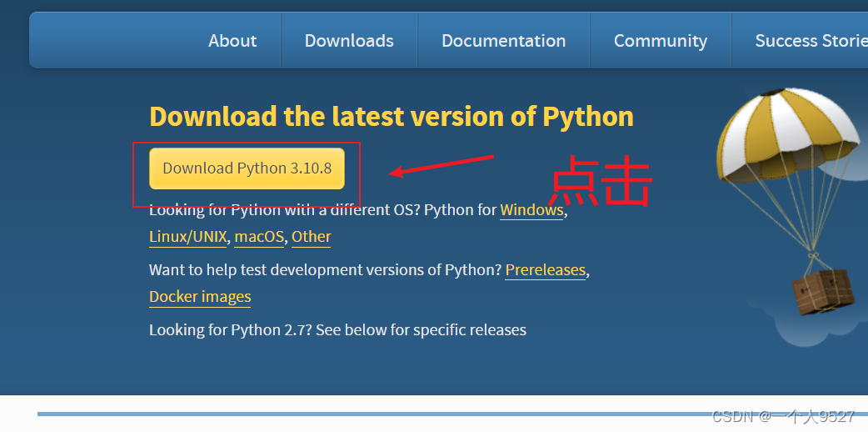Open the Other platforms link
The height and width of the screenshot is (432, 868).
coord(311,237)
